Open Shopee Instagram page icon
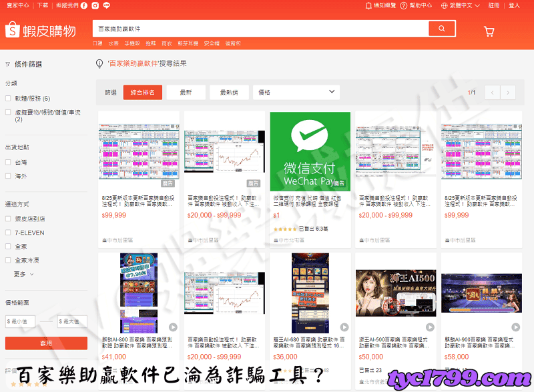 click(x=95, y=5)
